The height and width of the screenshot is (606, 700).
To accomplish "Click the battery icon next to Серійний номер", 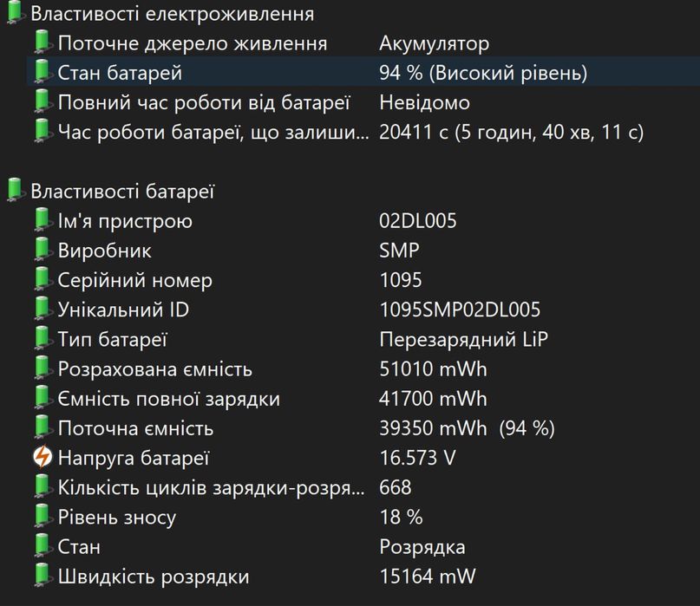I will click(43, 280).
